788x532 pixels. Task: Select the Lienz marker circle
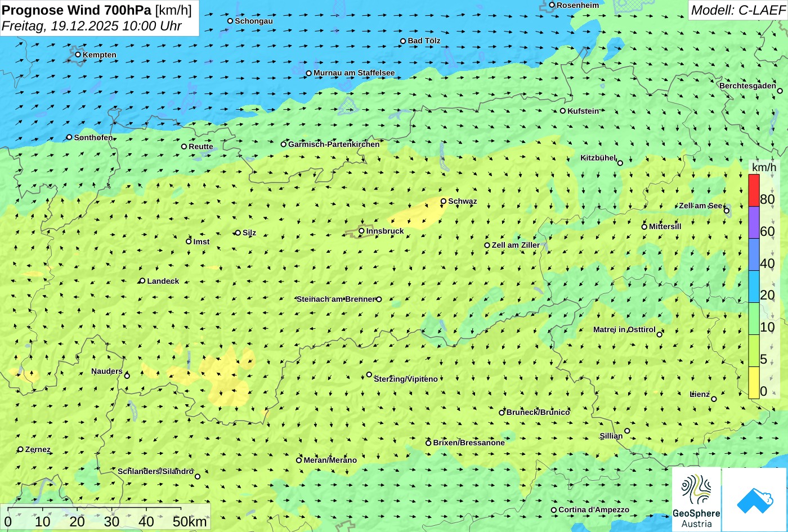tap(714, 399)
